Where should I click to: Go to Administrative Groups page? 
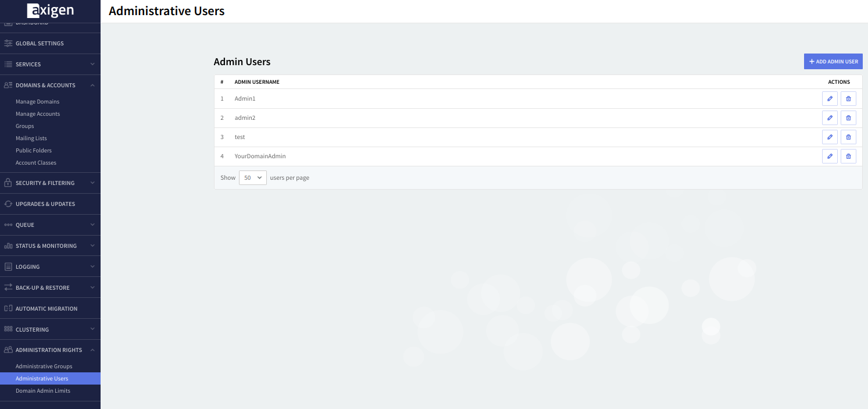click(x=44, y=367)
